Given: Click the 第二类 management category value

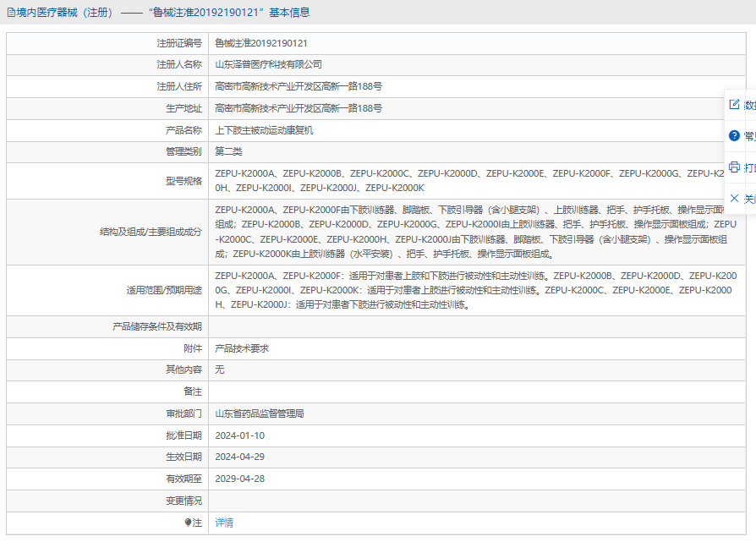Looking at the screenshot, I should pos(228,151).
